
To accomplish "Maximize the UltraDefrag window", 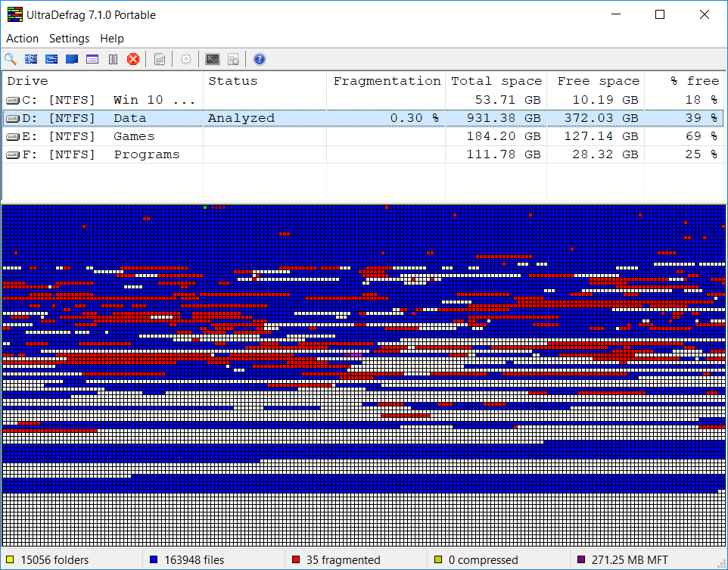I will click(660, 15).
